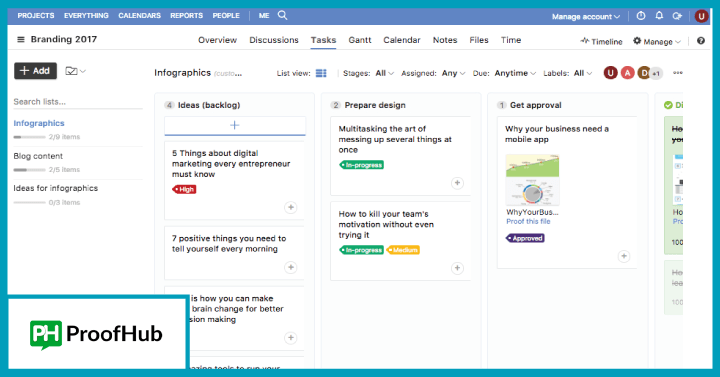The height and width of the screenshot is (377, 720).
Task: Switch to the Calendar tab
Action: (402, 40)
